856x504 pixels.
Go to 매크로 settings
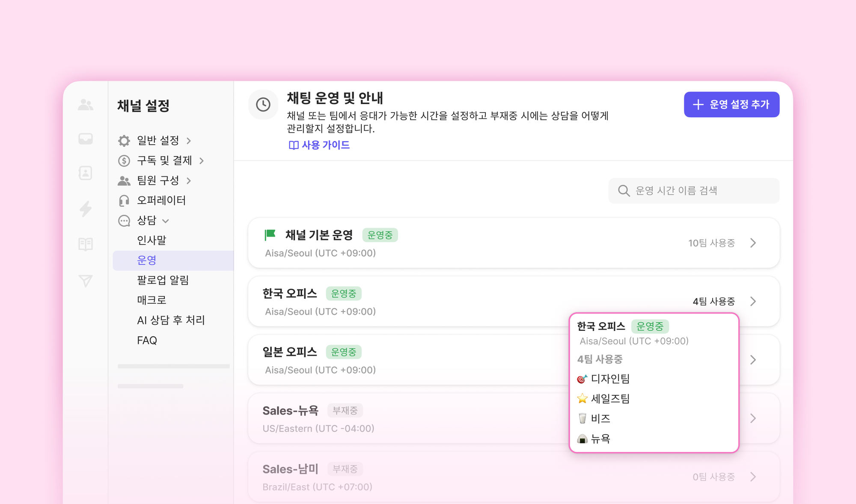(x=152, y=300)
